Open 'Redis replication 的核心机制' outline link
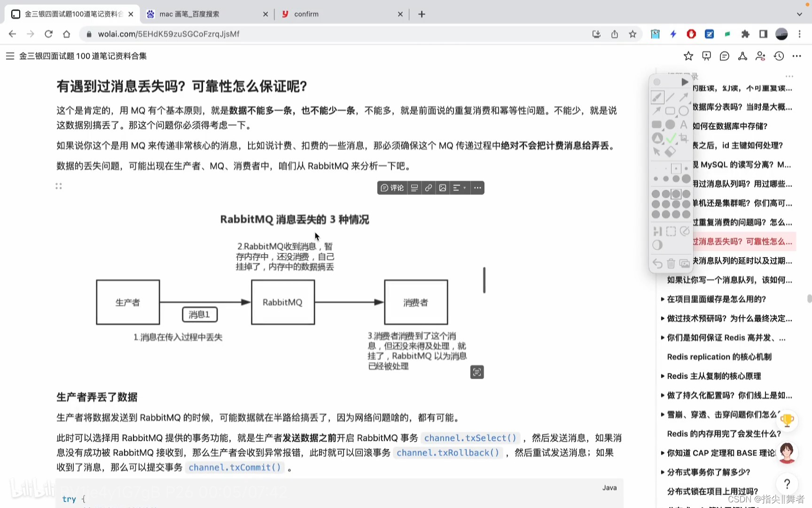This screenshot has height=508, width=812. point(719,357)
